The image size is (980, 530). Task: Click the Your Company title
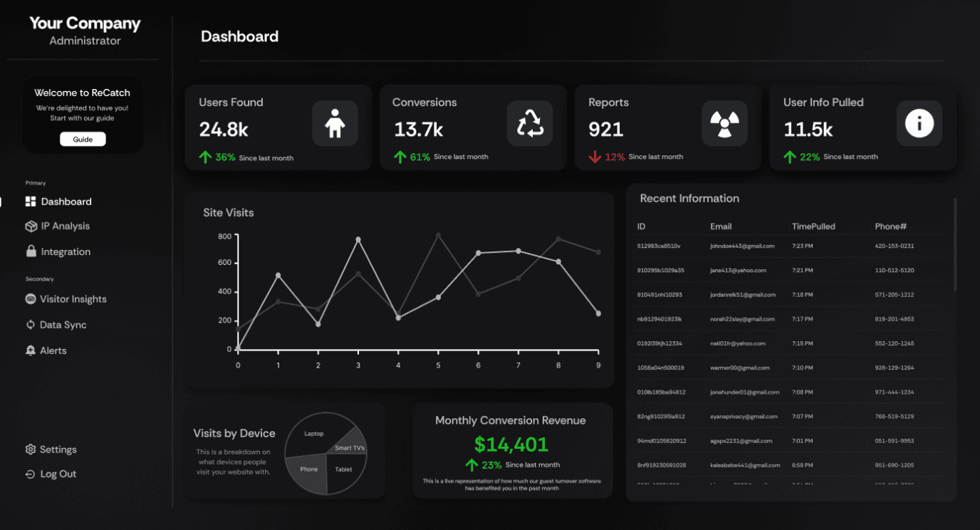click(x=85, y=23)
